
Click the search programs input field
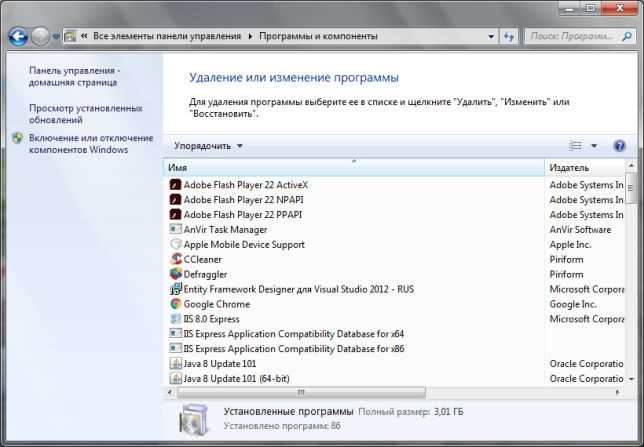click(x=572, y=37)
